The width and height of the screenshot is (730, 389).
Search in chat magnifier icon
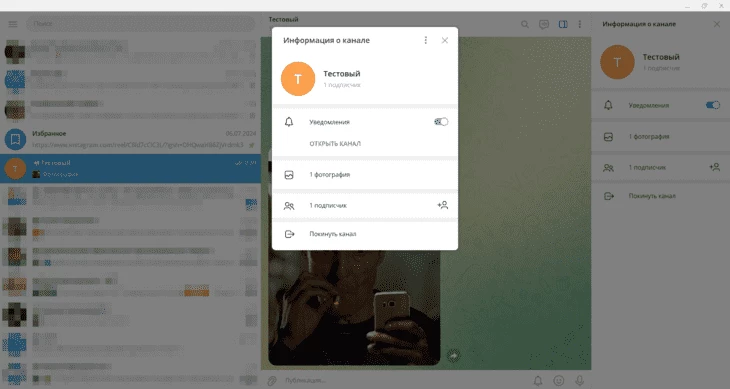tap(525, 24)
